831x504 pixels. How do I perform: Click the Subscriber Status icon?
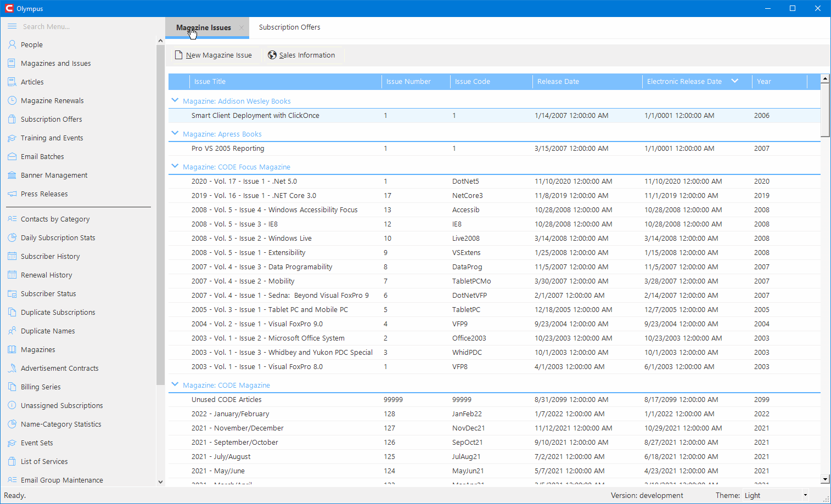click(12, 293)
